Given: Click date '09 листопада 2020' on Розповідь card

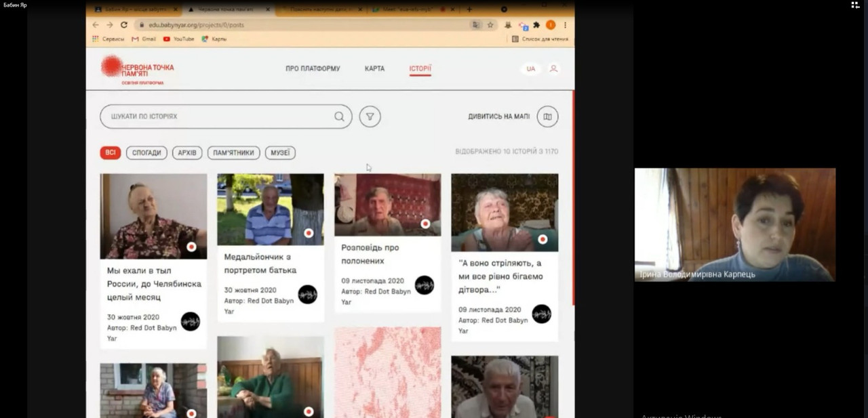Looking at the screenshot, I should pyautogui.click(x=372, y=280).
